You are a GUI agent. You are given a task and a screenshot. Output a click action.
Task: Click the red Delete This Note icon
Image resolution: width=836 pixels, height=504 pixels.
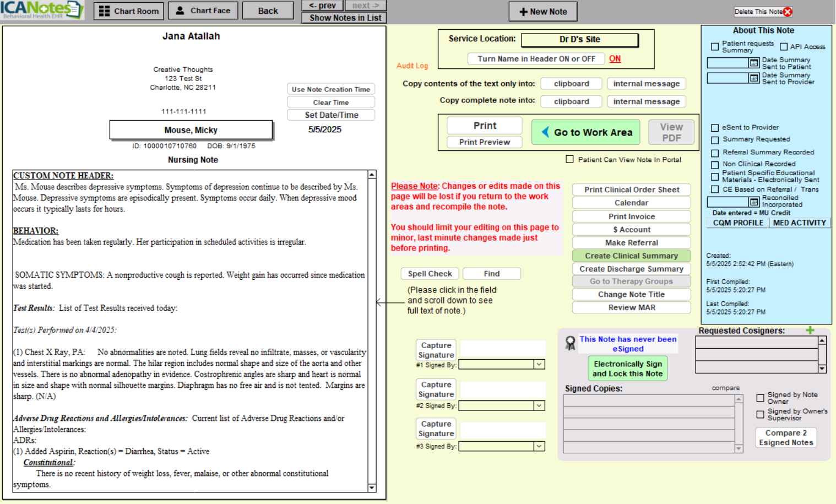[x=788, y=12]
